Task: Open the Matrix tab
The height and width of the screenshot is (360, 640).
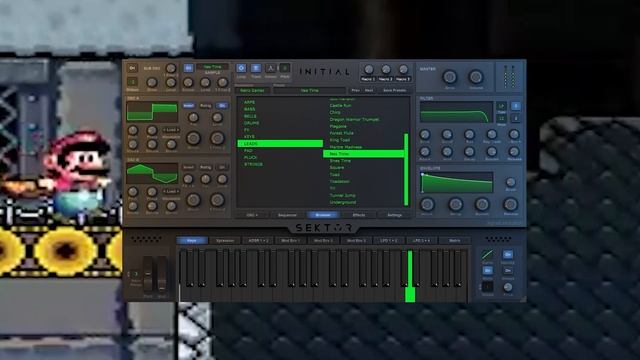Action: pos(454,241)
